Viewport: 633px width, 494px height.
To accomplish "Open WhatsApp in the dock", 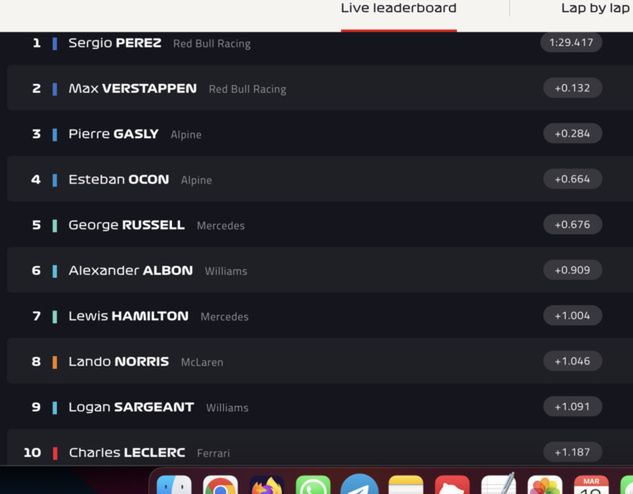I will (x=313, y=485).
